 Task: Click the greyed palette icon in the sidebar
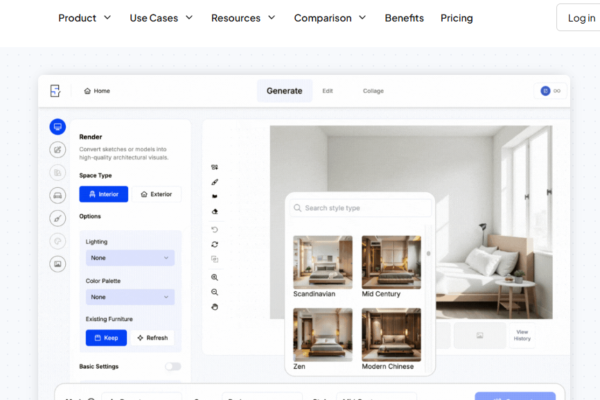57,241
